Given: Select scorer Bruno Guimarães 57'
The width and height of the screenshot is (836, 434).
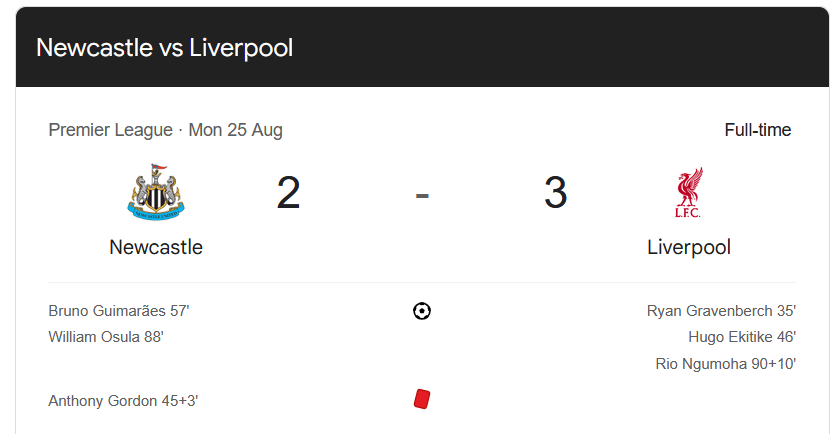Looking at the screenshot, I should (119, 311).
